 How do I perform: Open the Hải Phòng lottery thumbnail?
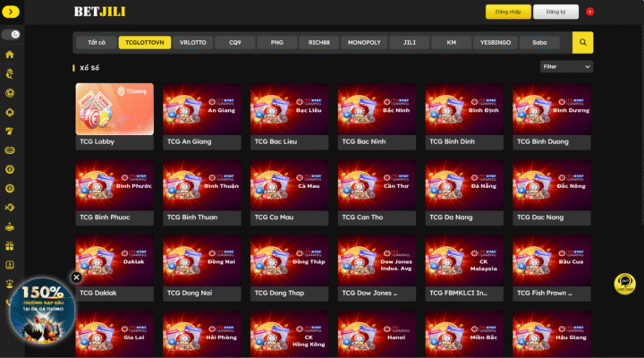202,334
